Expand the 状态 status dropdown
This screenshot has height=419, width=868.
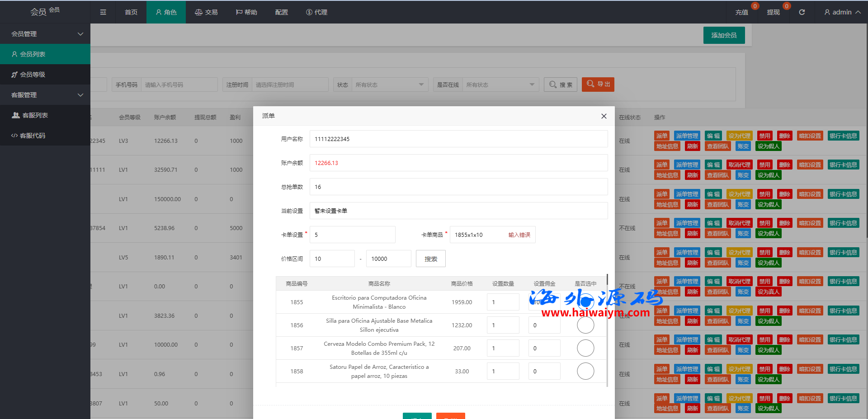pos(389,85)
